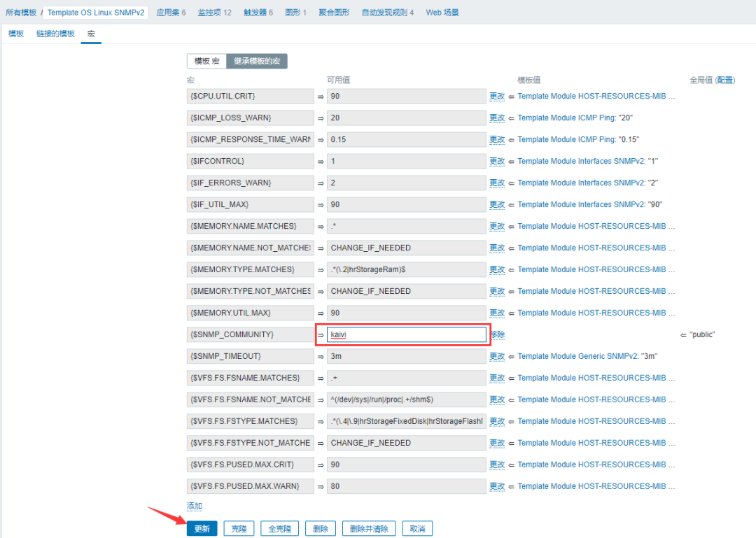Click 更改 for {$IF_UTIL_MAX} macro
This screenshot has width=756, height=538.
497,205
